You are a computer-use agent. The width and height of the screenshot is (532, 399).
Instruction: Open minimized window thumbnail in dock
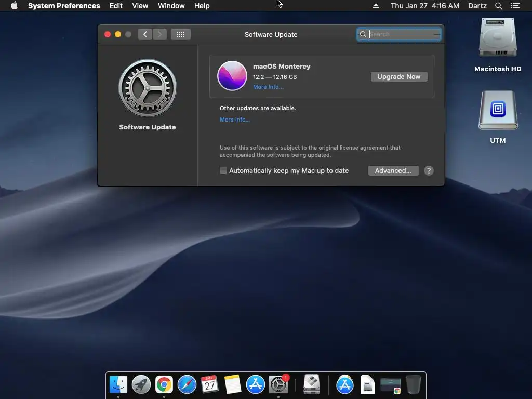click(391, 386)
